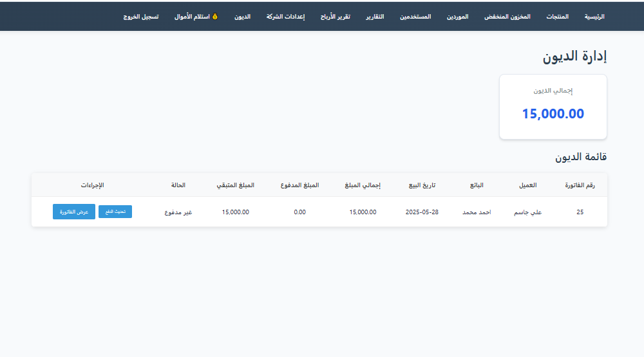Select invoice number 25 cell

[x=580, y=212]
